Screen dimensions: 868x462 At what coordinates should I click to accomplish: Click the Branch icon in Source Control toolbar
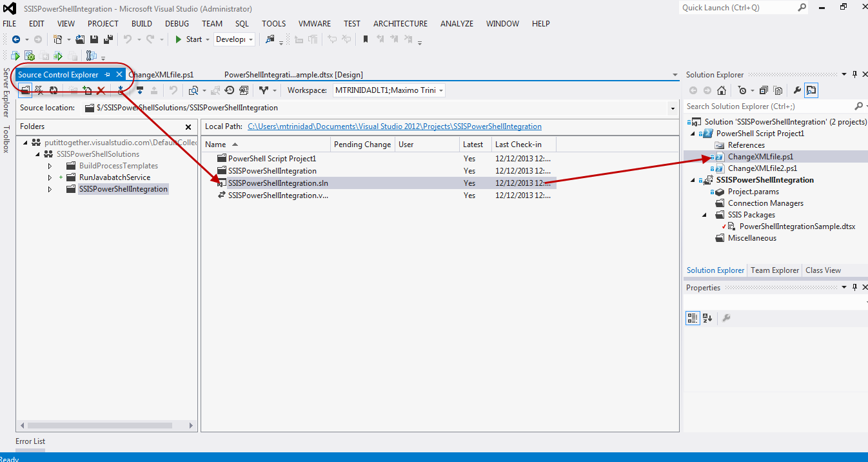[263, 90]
